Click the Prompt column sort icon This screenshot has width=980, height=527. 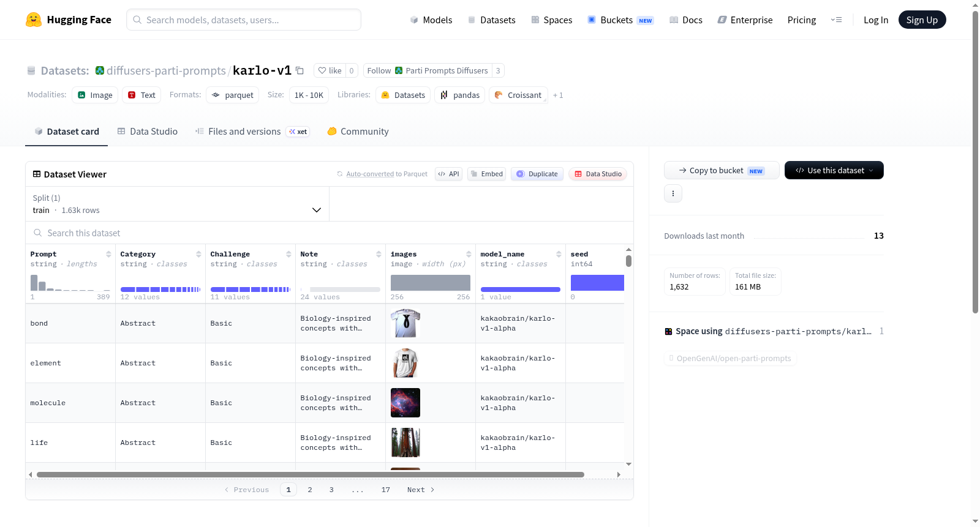click(108, 254)
